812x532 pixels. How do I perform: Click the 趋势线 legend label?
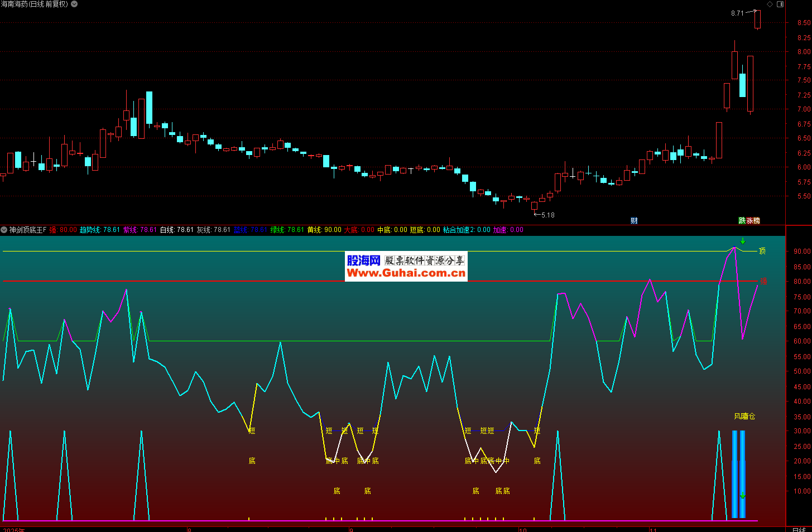tap(90, 230)
